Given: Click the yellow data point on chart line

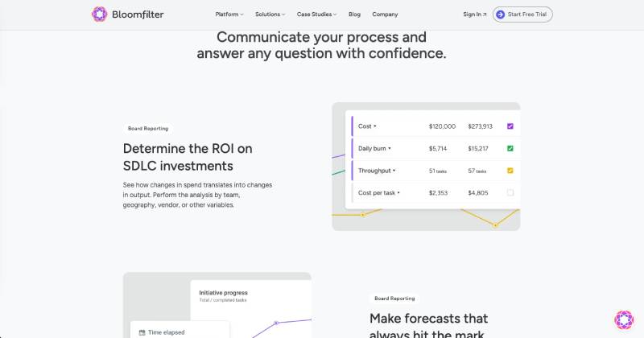Looking at the screenshot, I should pyautogui.click(x=362, y=215).
